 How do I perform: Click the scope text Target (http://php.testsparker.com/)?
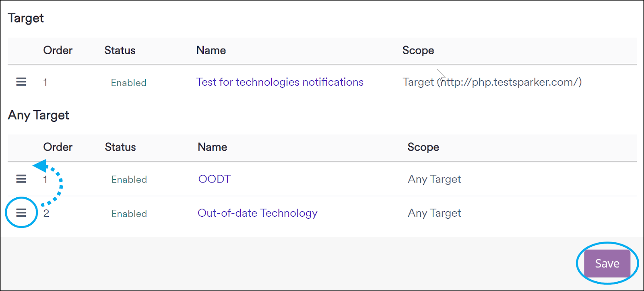tap(492, 82)
